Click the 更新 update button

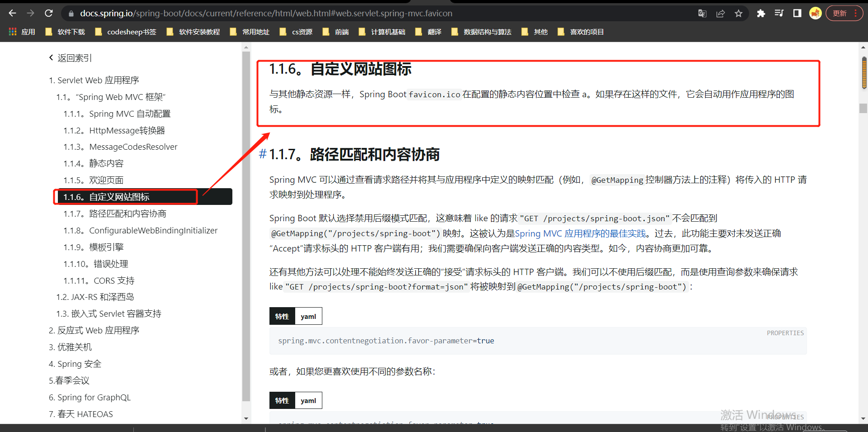pyautogui.click(x=844, y=13)
